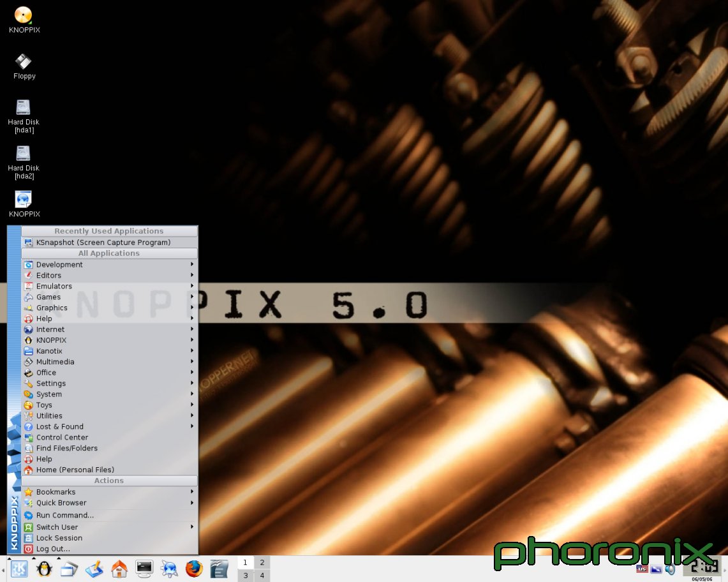728x582 pixels.
Task: Switch to virtual desktop 2
Action: 262,562
